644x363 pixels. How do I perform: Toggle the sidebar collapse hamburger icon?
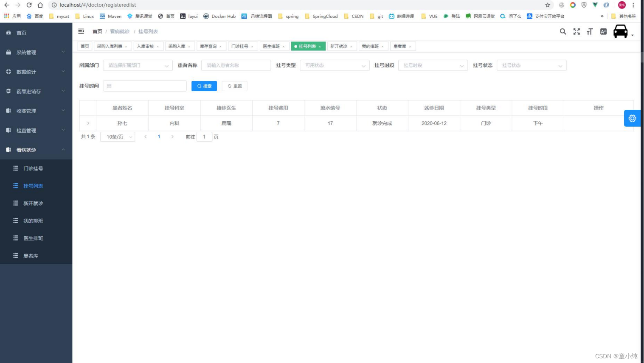point(81,31)
